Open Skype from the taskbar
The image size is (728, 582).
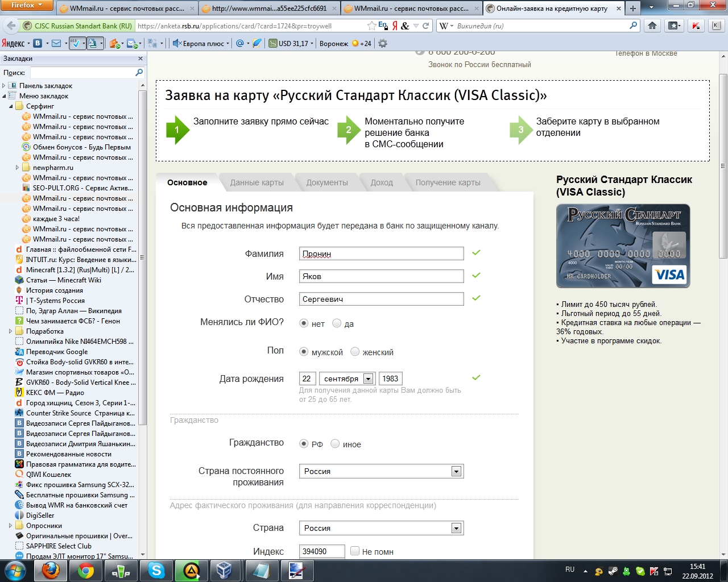click(x=156, y=570)
